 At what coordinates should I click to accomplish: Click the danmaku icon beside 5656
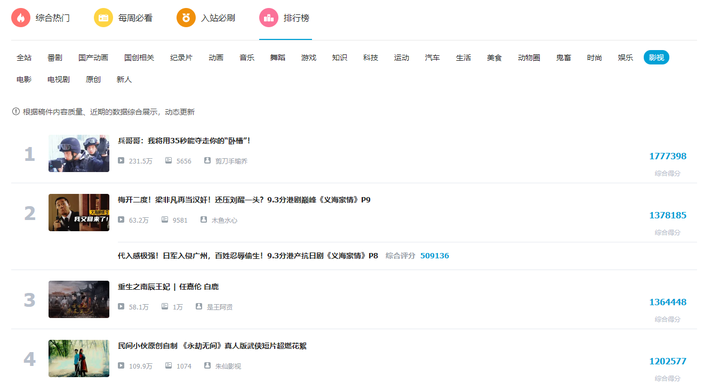tap(169, 161)
